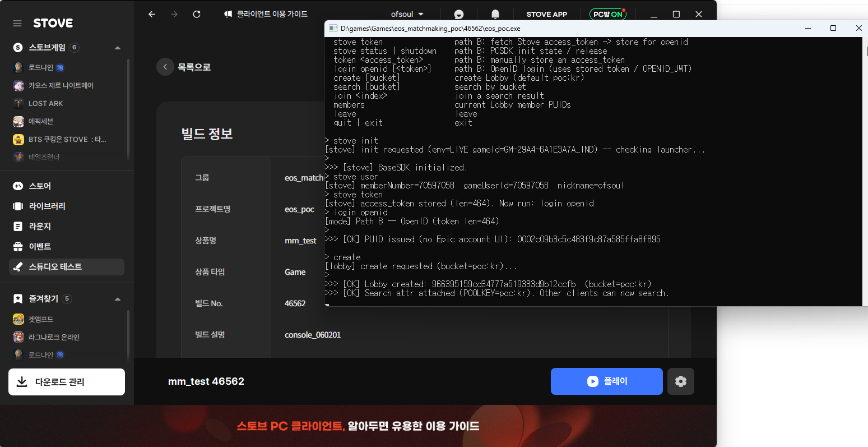This screenshot has height=447, width=868.
Task: Select the 스튜디오 테스트 menu item
Action: (67, 266)
